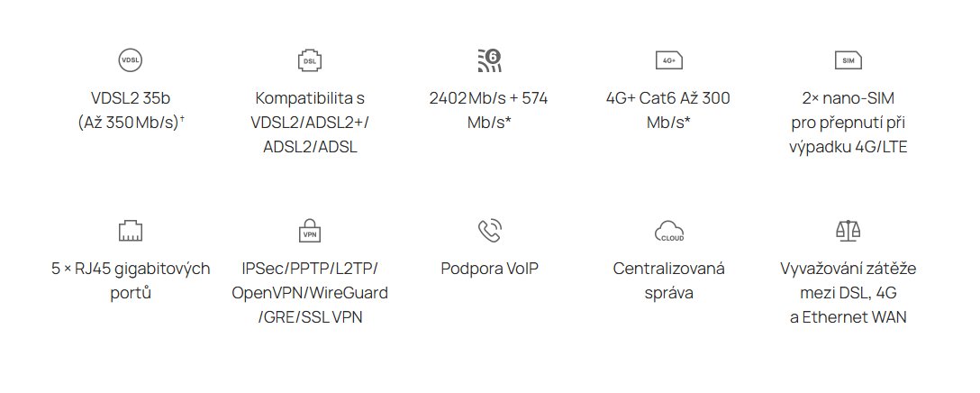Click the IPSec/PPTP/L2TP VPN protocols text
Viewport: 980px width, 393px height.
[x=309, y=293]
